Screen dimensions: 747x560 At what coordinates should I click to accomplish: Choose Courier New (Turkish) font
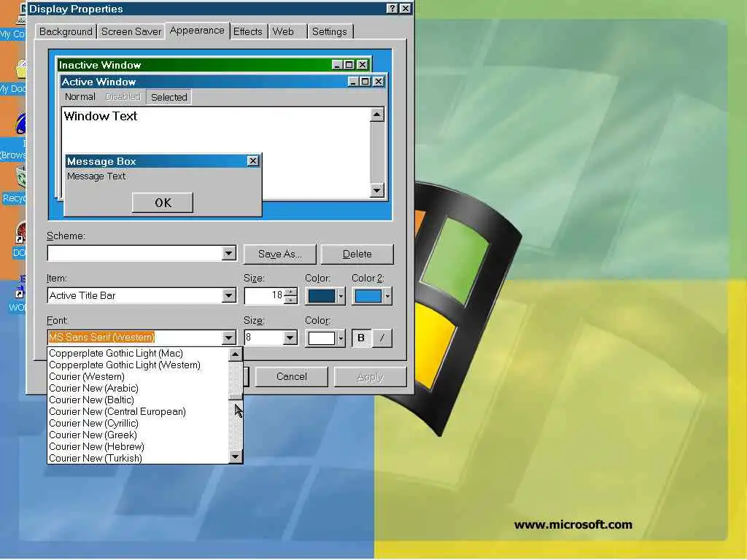pyautogui.click(x=138, y=458)
